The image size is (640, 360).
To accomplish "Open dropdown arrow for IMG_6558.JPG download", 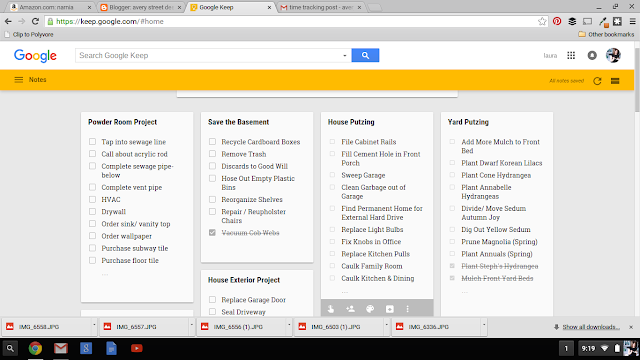I will pyautogui.click(x=94, y=325).
